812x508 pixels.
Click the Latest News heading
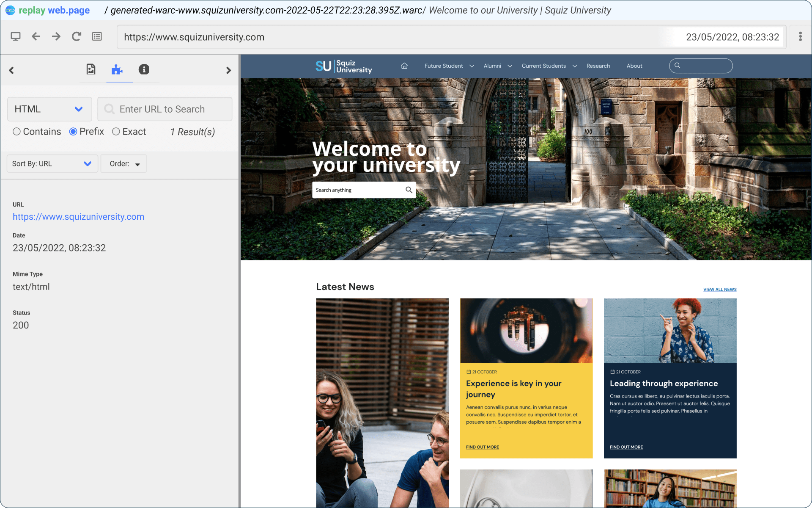pos(345,287)
